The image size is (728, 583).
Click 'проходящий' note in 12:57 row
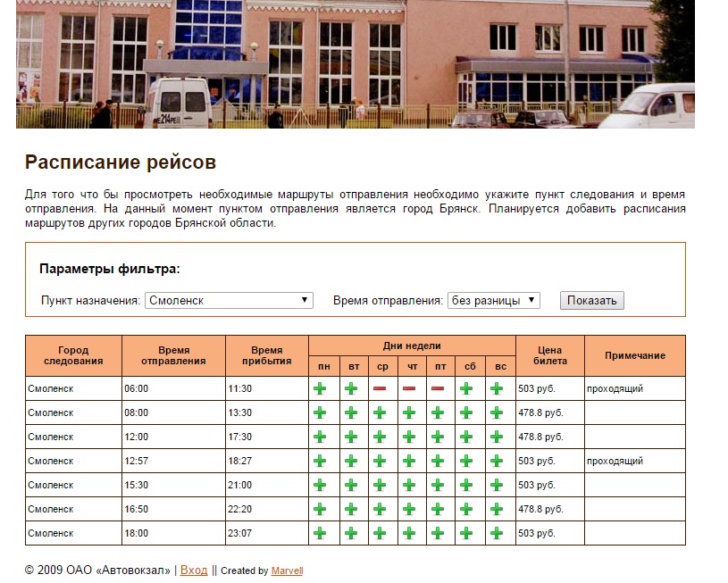[x=615, y=461]
